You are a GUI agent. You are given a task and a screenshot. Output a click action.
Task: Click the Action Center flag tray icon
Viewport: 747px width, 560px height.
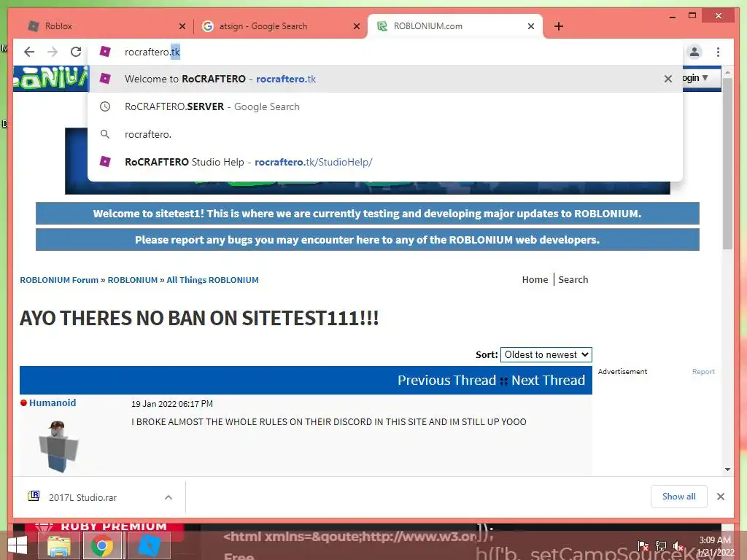[643, 545]
